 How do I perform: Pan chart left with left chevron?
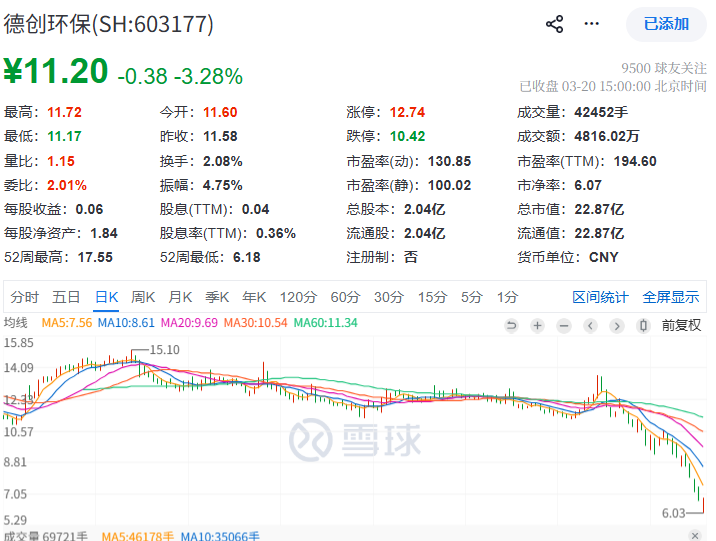(590, 326)
